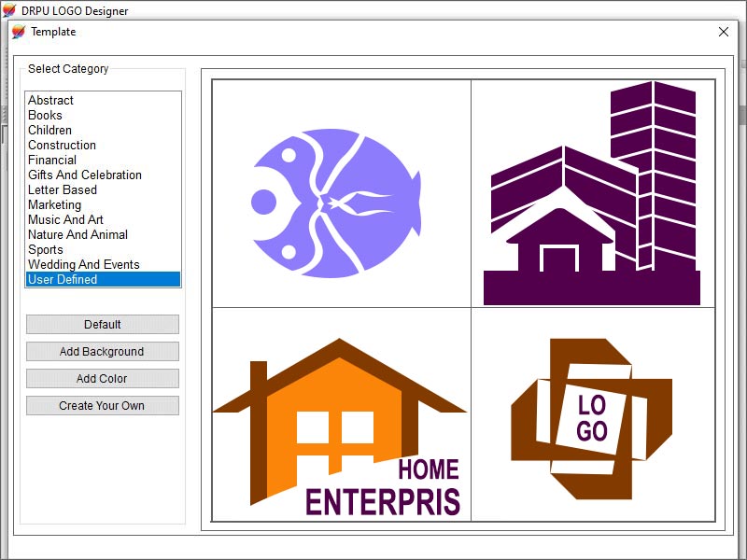Select the Construction category
This screenshot has height=560, width=747.
[62, 145]
